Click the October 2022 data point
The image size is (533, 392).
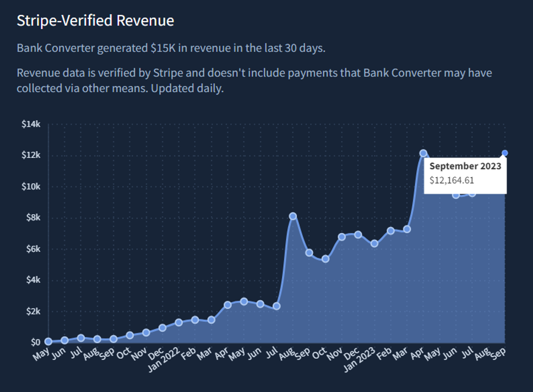(x=325, y=259)
